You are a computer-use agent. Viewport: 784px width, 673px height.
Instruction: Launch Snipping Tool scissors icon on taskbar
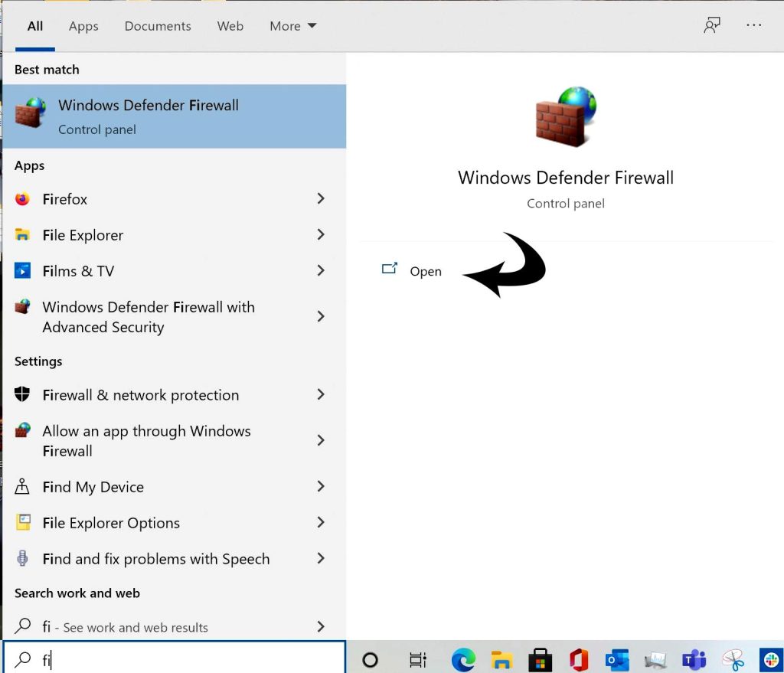coord(733,660)
